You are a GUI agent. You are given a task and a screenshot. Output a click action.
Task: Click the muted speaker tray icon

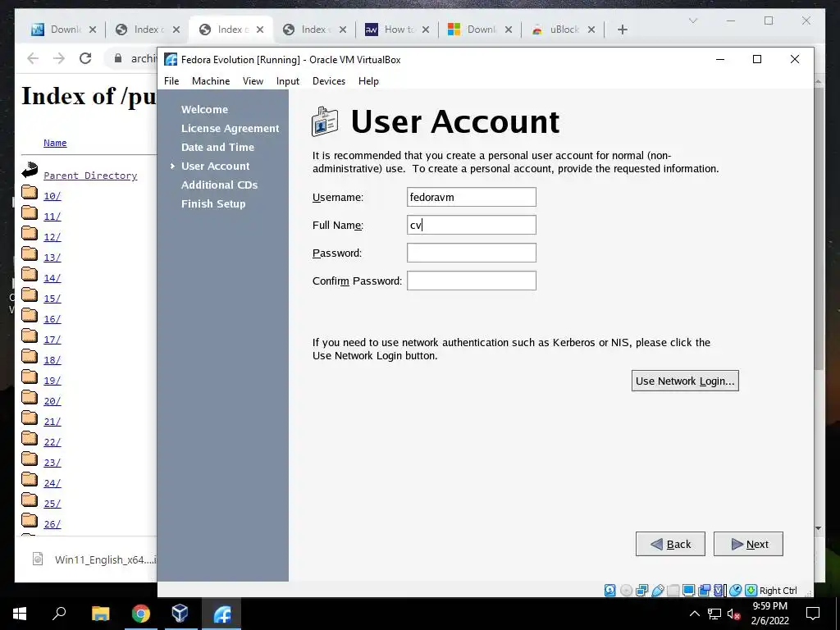(734, 614)
